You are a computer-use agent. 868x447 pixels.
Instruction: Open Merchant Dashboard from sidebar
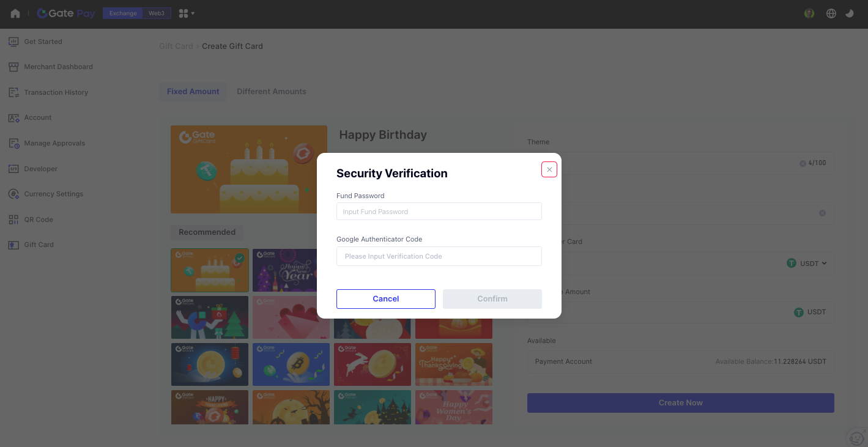(58, 67)
